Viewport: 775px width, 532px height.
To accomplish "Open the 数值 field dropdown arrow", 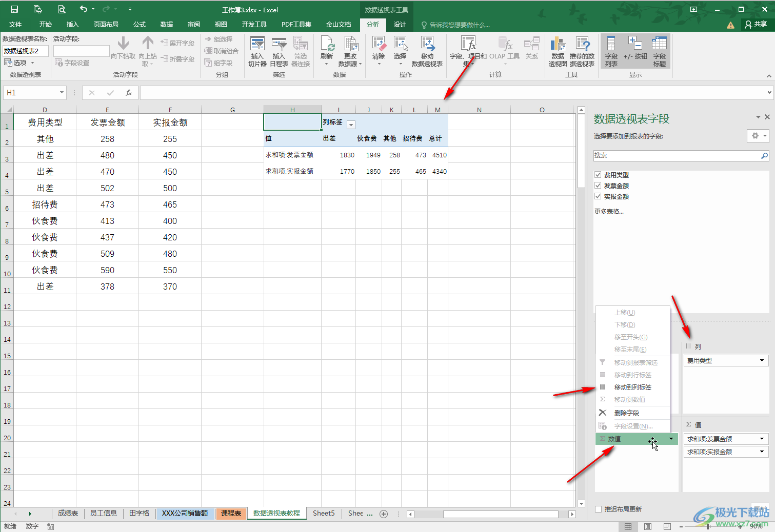I will pyautogui.click(x=671, y=439).
